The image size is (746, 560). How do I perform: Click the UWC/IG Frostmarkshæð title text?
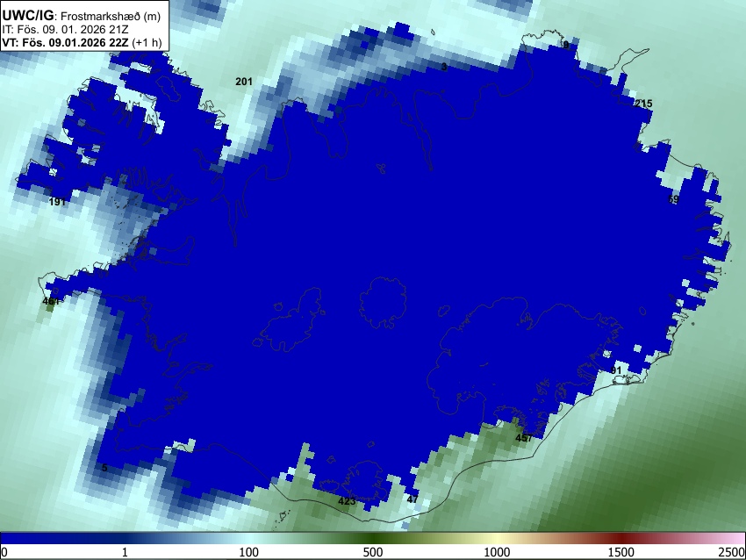(82, 16)
